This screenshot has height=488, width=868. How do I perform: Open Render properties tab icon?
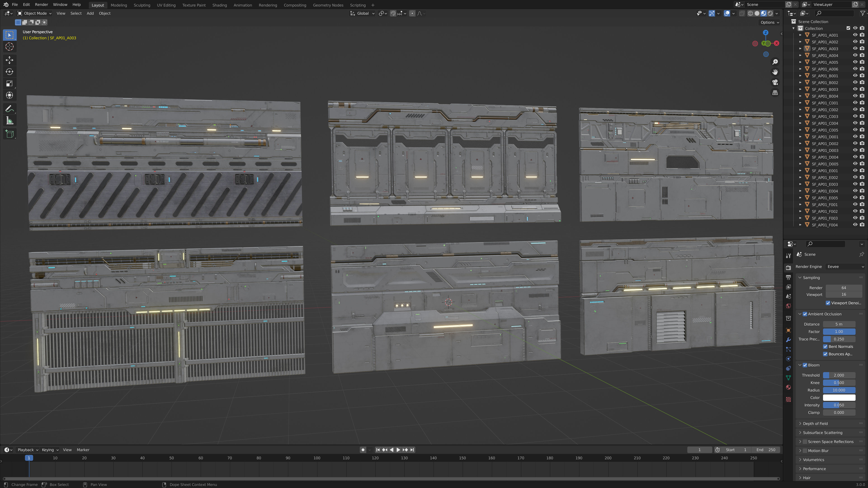788,268
